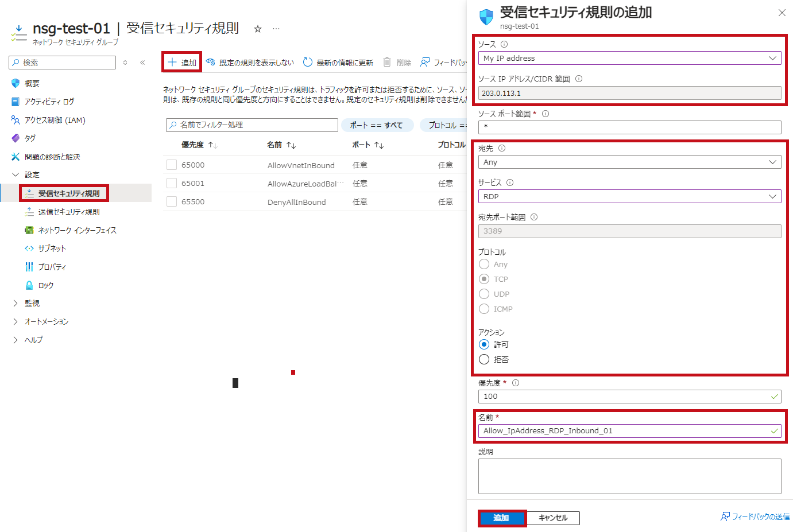Close the 受信セキュリティ規則の追加 panel

click(782, 13)
